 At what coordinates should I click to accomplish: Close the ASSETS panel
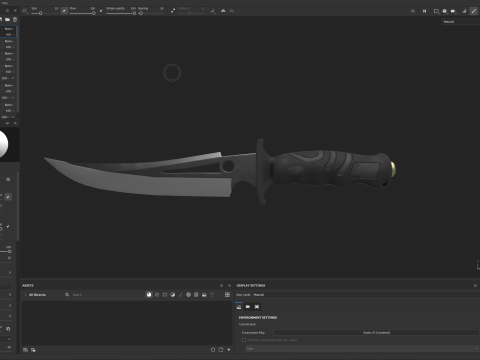click(229, 286)
